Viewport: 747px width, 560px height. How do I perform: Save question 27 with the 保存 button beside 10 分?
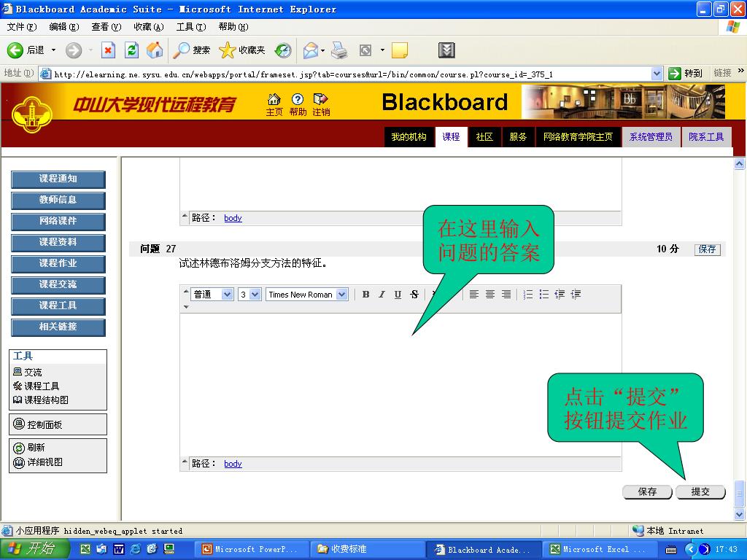point(708,249)
